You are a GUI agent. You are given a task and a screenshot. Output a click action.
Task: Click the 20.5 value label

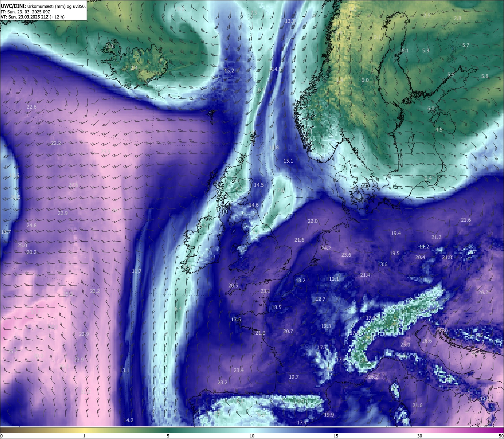pyautogui.click(x=233, y=285)
